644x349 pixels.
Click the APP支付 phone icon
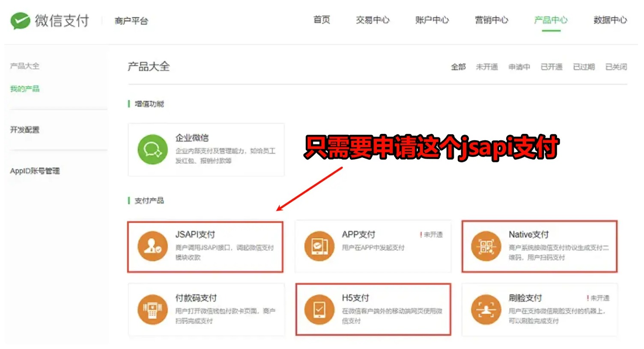(x=319, y=246)
